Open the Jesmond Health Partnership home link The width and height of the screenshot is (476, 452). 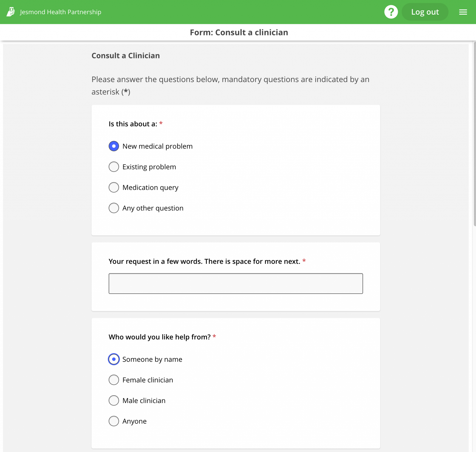click(x=60, y=12)
